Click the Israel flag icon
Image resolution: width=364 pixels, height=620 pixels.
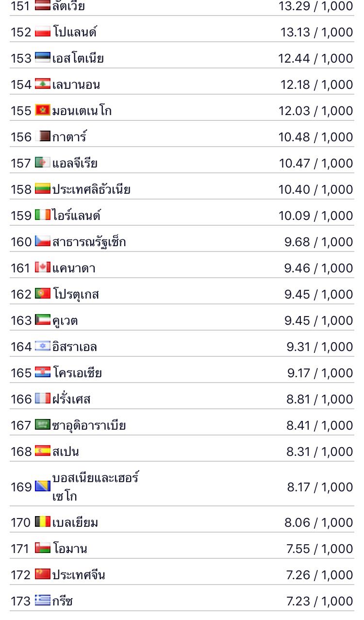[x=43, y=346]
